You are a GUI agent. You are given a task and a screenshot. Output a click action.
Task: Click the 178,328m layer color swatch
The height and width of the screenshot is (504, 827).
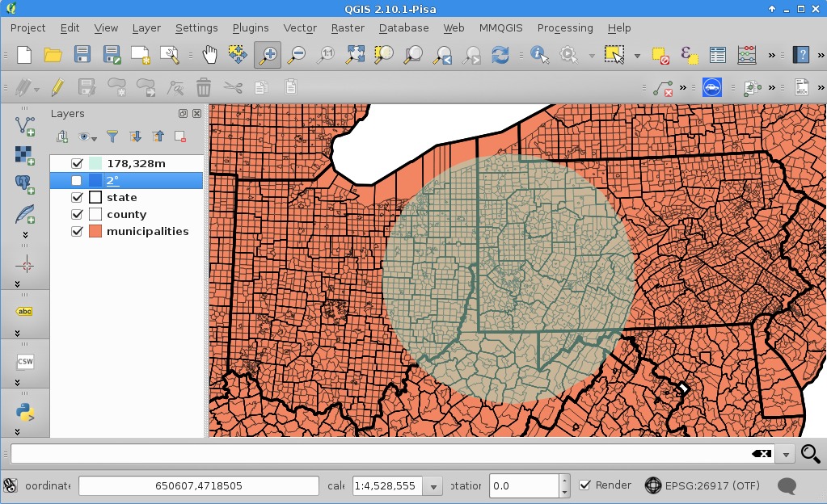95,163
